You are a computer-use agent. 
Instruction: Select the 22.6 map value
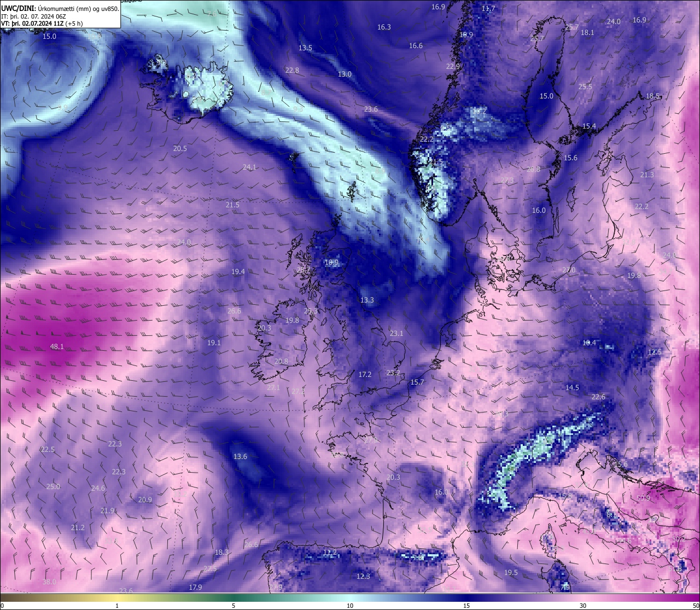tap(598, 397)
